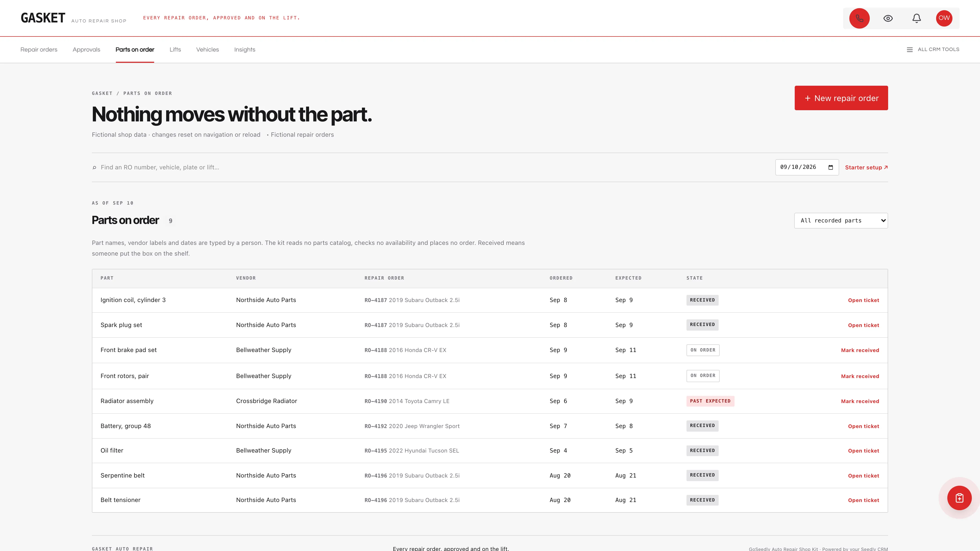This screenshot has width=980, height=551.
Task: Click GASKET in the breadcrumb
Action: tap(102, 94)
